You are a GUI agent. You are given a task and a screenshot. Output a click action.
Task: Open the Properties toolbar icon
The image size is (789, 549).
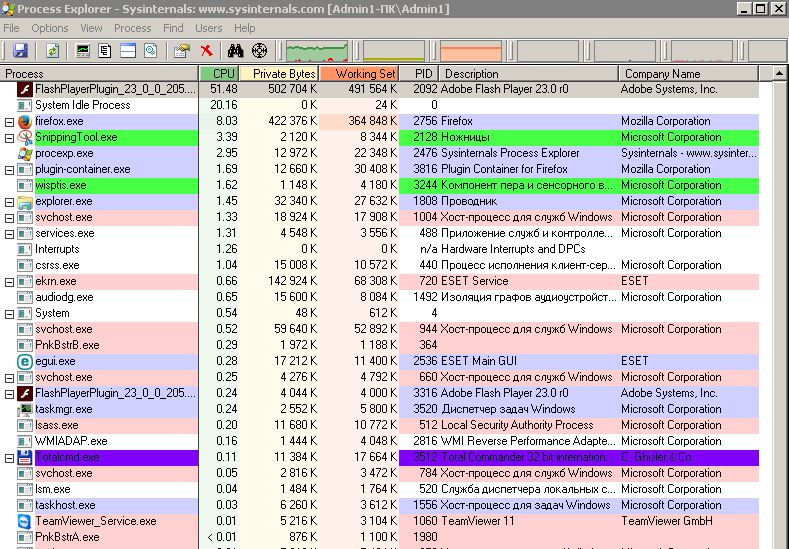181,50
